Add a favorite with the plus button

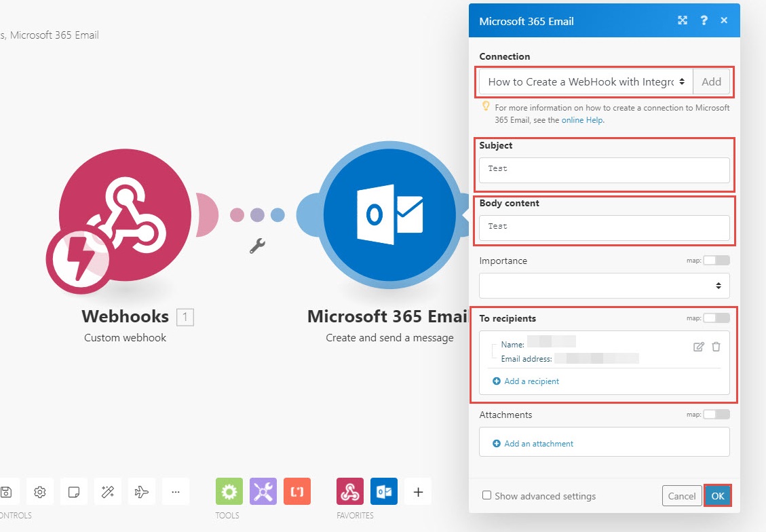point(418,492)
